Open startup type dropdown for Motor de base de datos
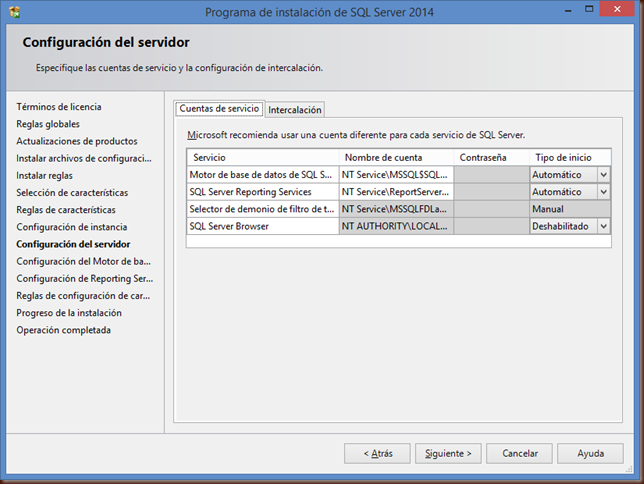 pos(603,175)
